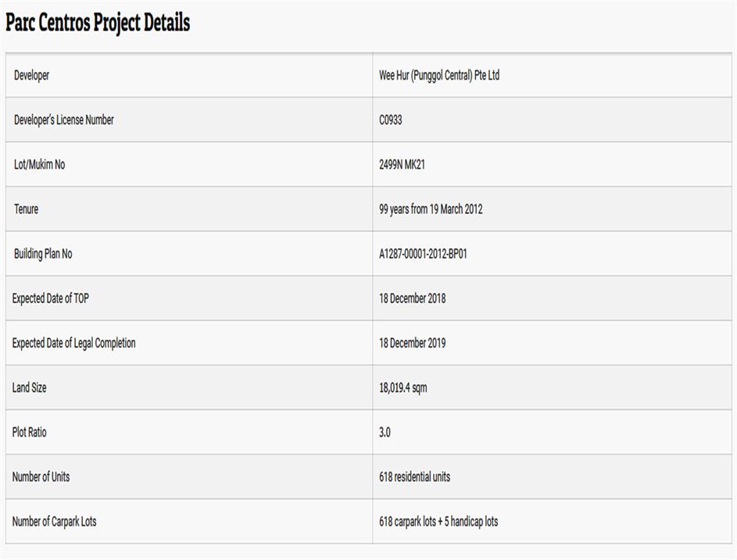Image resolution: width=737 pixels, height=560 pixels.
Task: Click the Developer's License Number label
Action: (63, 120)
